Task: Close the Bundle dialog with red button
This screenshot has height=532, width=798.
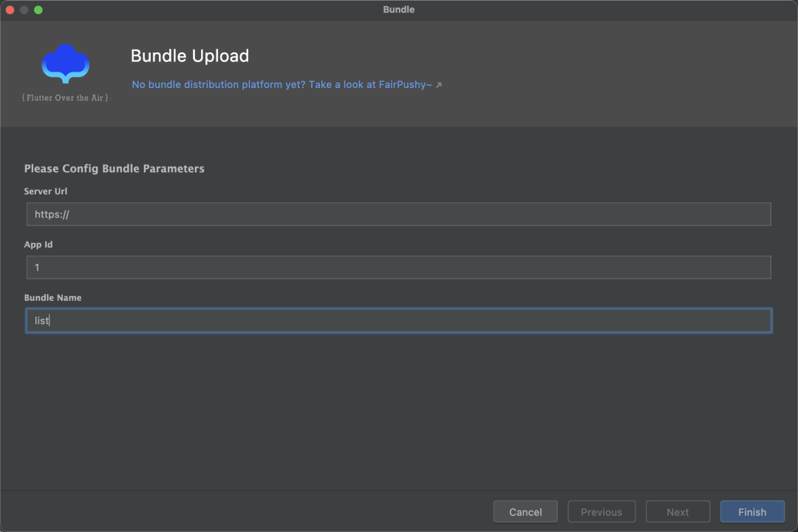Action: (10, 10)
